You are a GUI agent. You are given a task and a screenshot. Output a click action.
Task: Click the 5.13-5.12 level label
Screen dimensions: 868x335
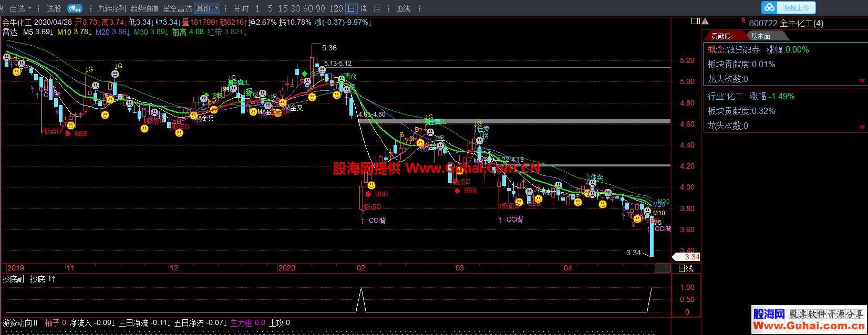pyautogui.click(x=338, y=64)
